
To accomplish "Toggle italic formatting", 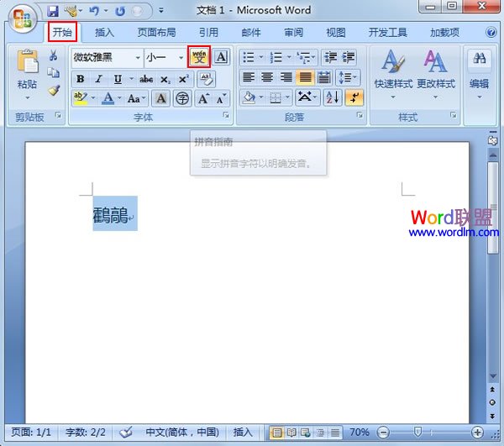I will [98, 79].
